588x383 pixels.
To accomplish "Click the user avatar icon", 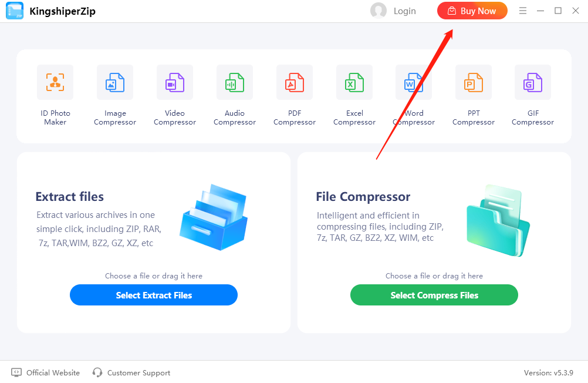I will point(379,11).
